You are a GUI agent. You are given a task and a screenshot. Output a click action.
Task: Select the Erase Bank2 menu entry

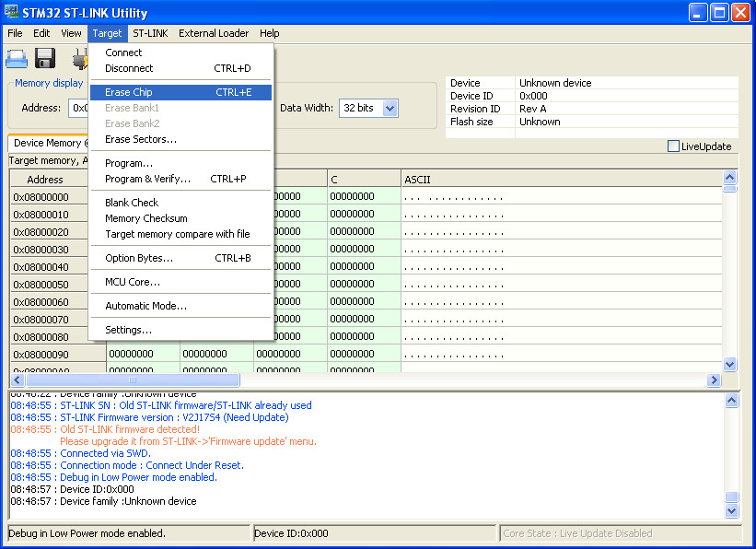(x=180, y=123)
